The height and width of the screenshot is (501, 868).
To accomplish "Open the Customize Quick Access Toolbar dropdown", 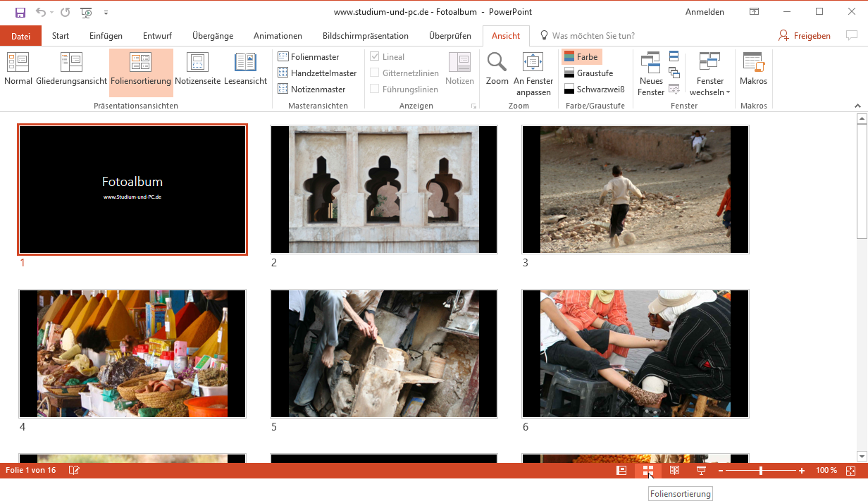I will click(106, 13).
